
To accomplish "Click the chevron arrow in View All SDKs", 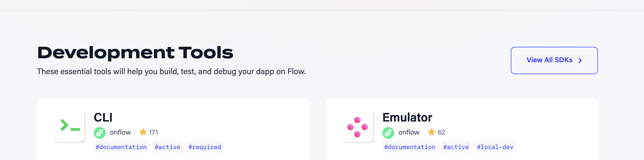I will [580, 60].
